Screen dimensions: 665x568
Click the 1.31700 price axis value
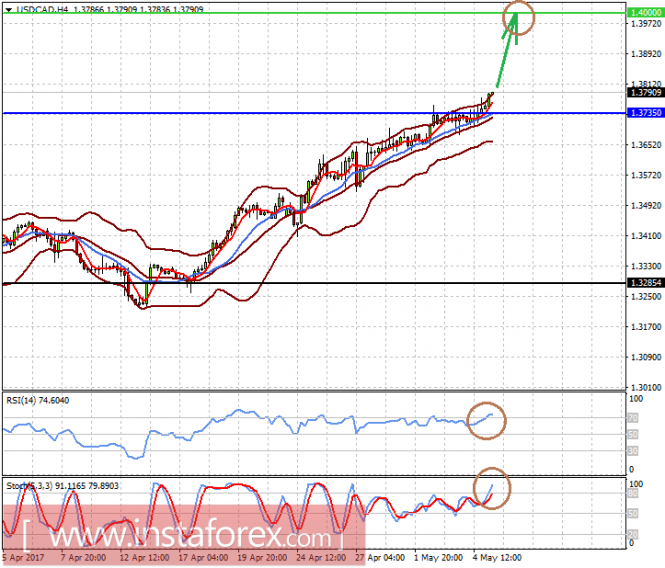pyautogui.click(x=646, y=327)
